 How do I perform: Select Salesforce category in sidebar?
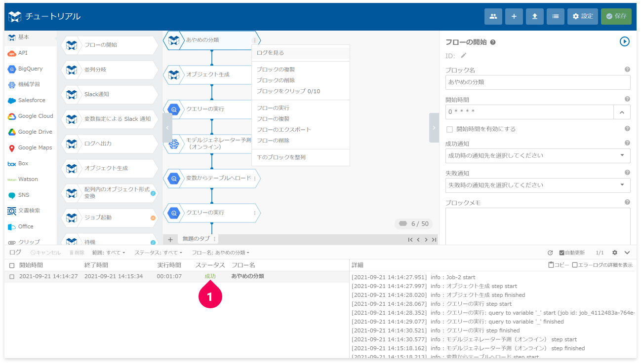pyautogui.click(x=31, y=100)
